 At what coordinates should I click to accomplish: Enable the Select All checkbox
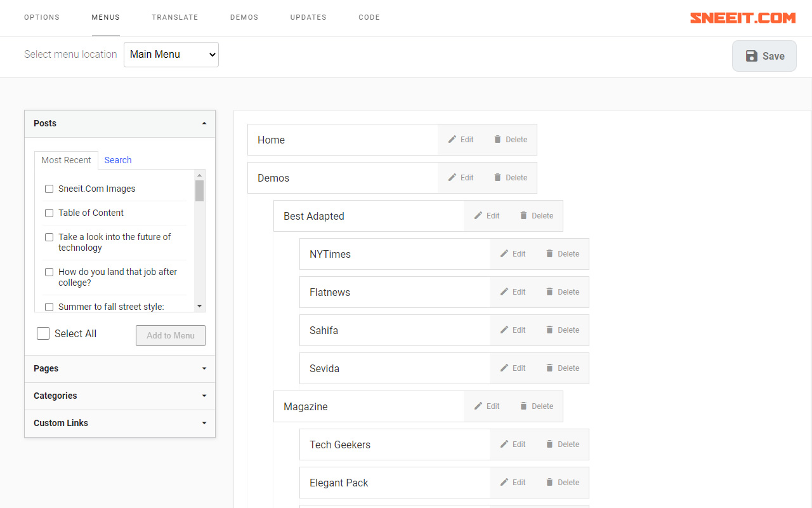coord(43,333)
